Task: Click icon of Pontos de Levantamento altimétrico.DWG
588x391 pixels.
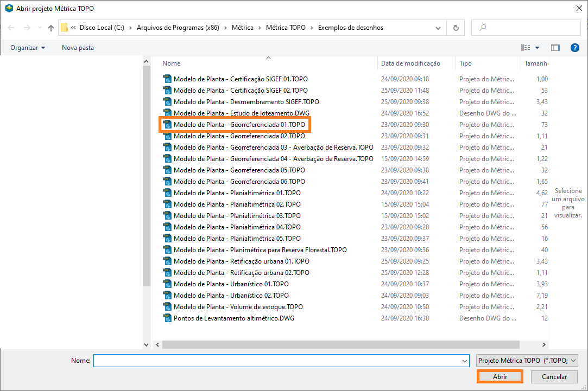Action: (167, 318)
